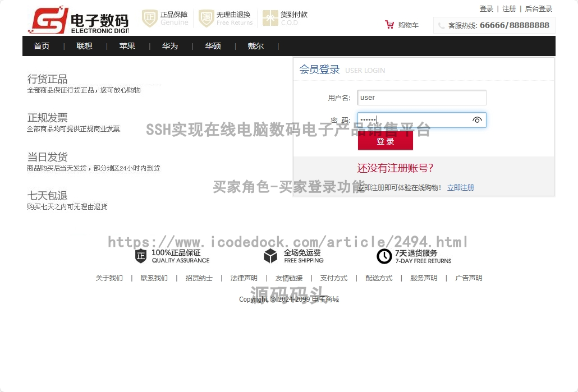Click the C.O.D gift box icon
This screenshot has width=578, height=392.
[x=270, y=18]
